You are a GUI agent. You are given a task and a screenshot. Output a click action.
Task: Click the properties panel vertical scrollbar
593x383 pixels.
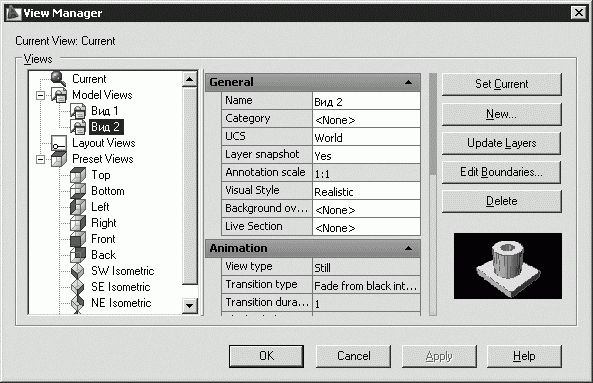[x=433, y=194]
